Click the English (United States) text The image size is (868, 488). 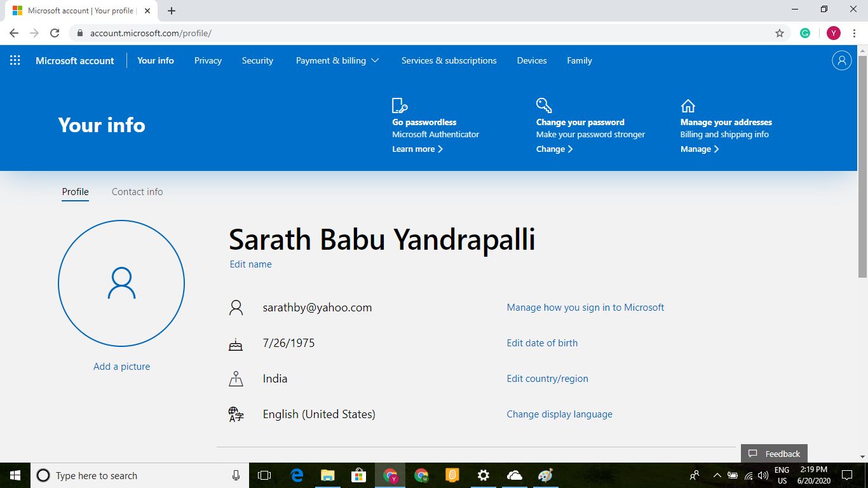(319, 414)
